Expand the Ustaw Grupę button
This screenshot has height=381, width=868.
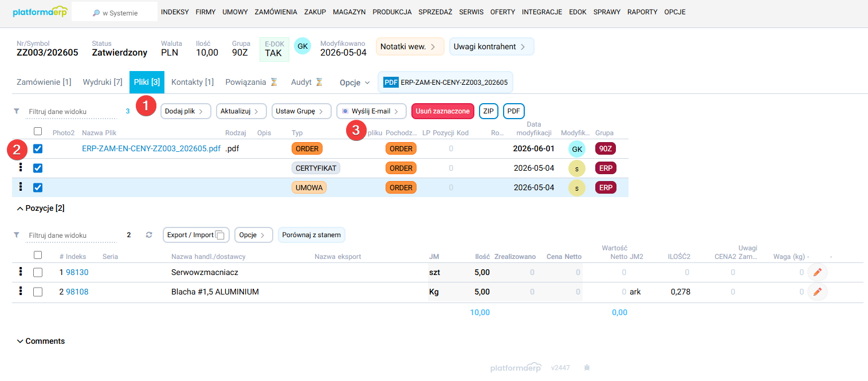point(301,111)
